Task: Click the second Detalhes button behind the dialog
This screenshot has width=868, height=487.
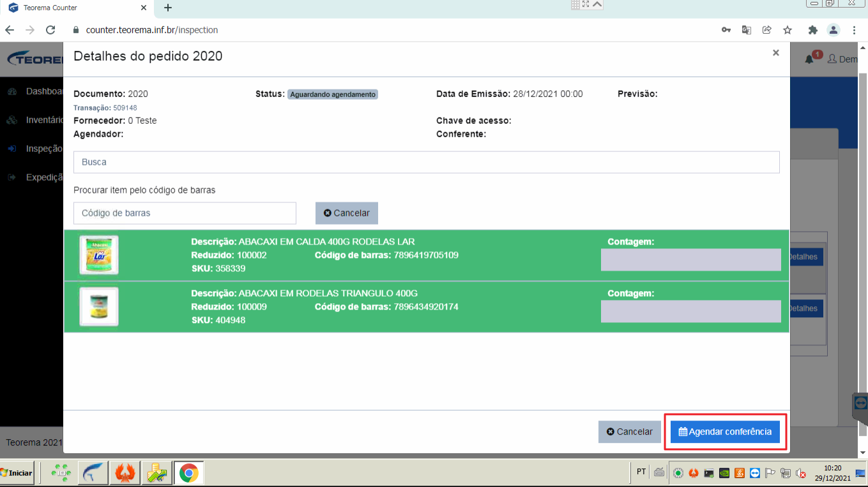Action: point(806,308)
